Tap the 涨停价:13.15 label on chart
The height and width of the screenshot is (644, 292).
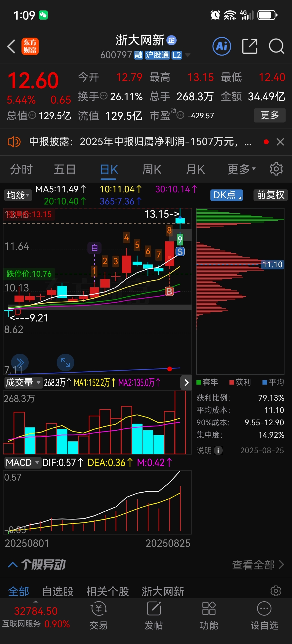point(29,214)
